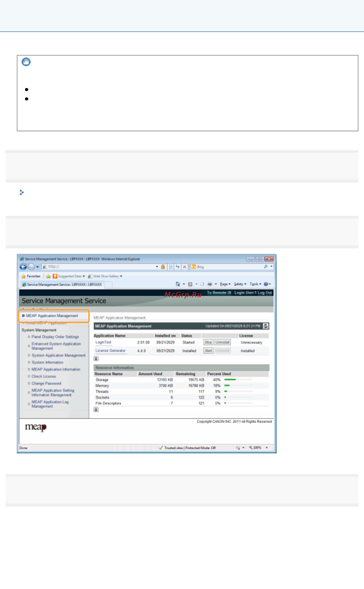Screen dimensions: 364x589
Task: Open the Page menu
Action: pyautogui.click(x=225, y=284)
